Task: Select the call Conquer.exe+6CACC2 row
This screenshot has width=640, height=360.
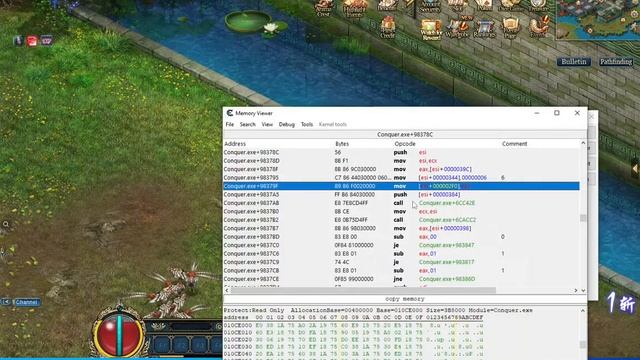Action: coord(401,220)
